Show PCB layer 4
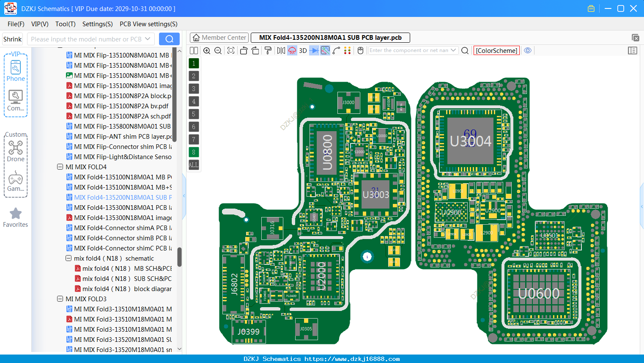This screenshot has width=644, height=363. click(x=194, y=102)
